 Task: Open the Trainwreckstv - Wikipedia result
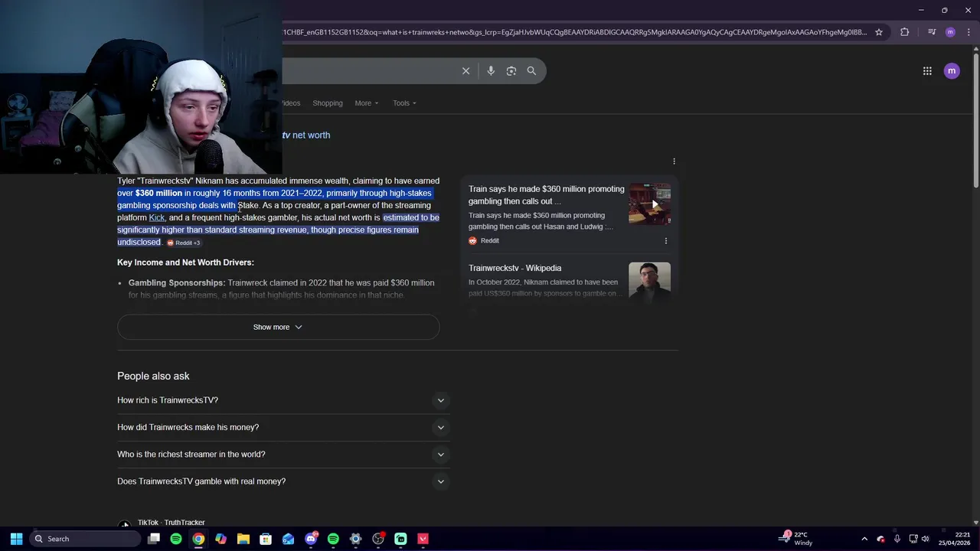coord(514,268)
